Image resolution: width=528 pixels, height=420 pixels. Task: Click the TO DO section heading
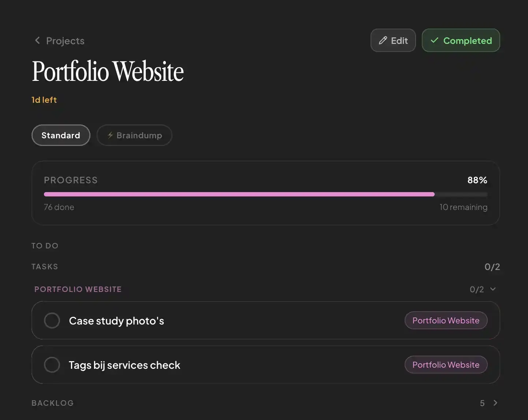click(45, 246)
